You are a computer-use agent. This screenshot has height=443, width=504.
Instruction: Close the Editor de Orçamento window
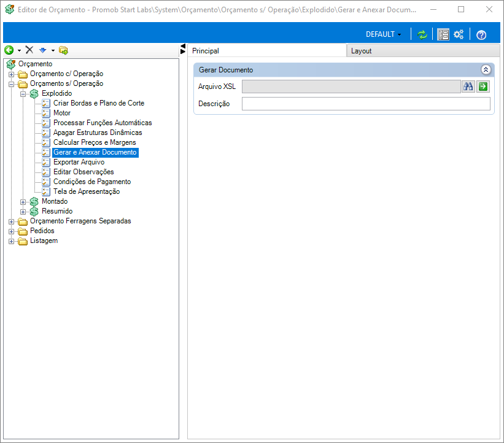coord(489,10)
